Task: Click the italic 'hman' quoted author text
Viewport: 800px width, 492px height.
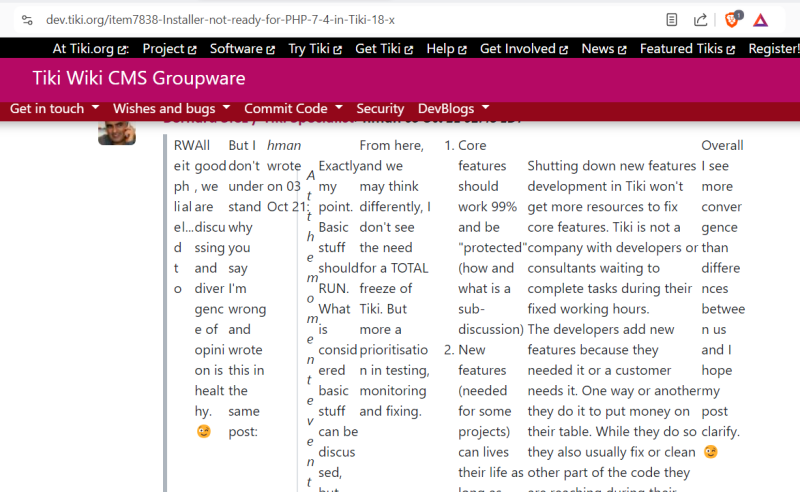Action: coord(284,145)
